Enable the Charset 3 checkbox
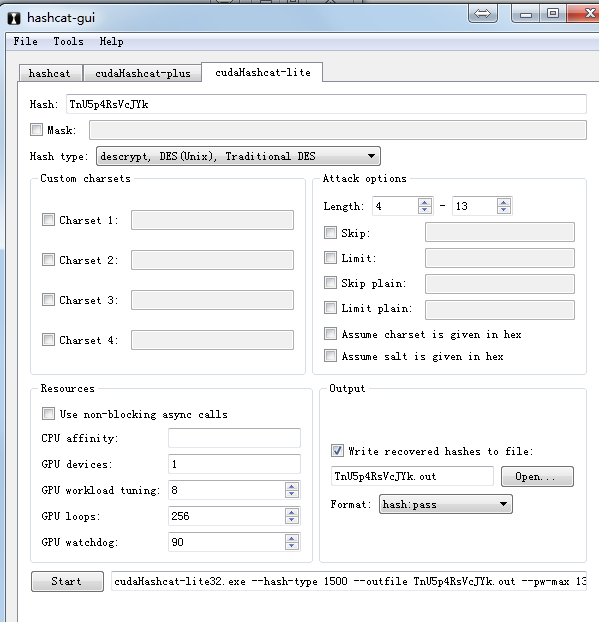Viewport: 599px width, 622px height. 48,299
